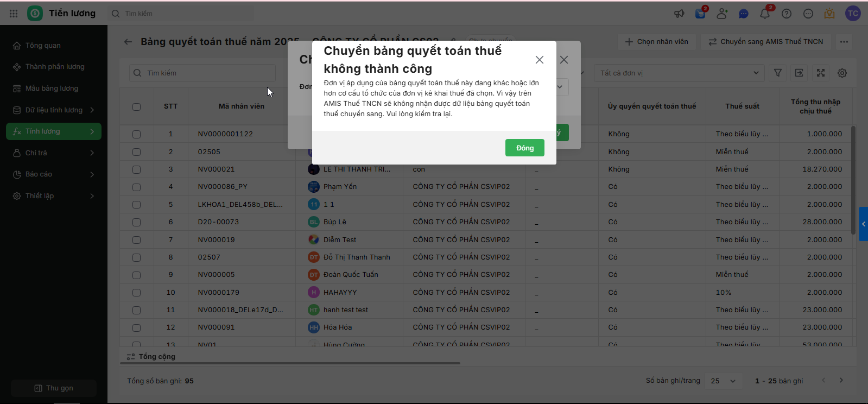Expand the blue side panel tab
Screen dimensions: 868x404
point(863,224)
